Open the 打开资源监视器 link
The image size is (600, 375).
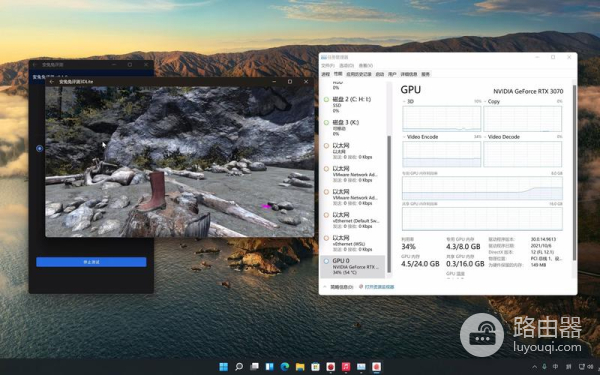379,287
